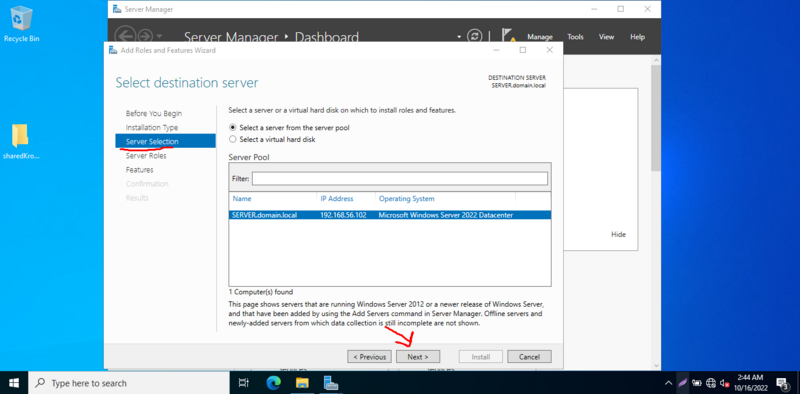
Task: Open File Explorer from taskbar
Action: point(303,383)
